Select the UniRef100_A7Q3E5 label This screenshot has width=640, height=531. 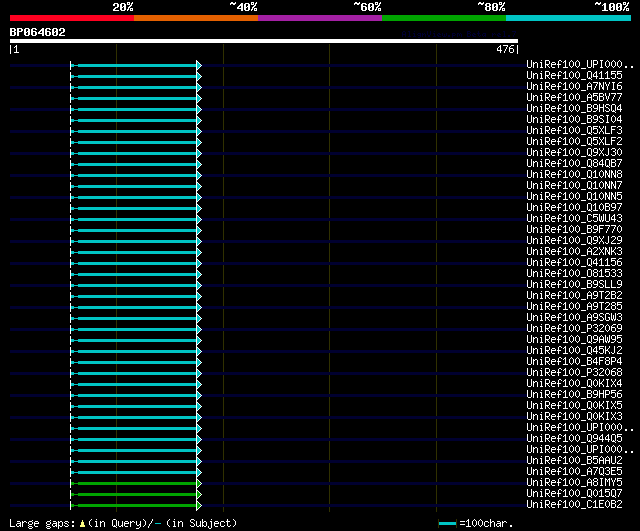tap(574, 472)
